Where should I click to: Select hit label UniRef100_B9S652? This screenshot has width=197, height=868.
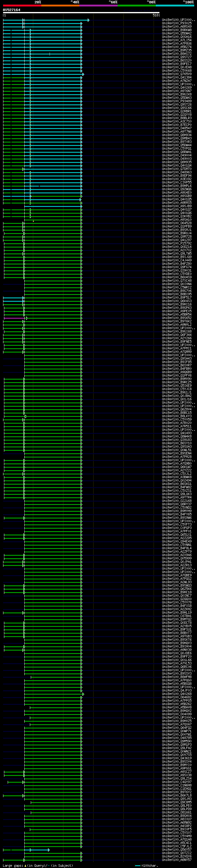(x=177, y=318)
